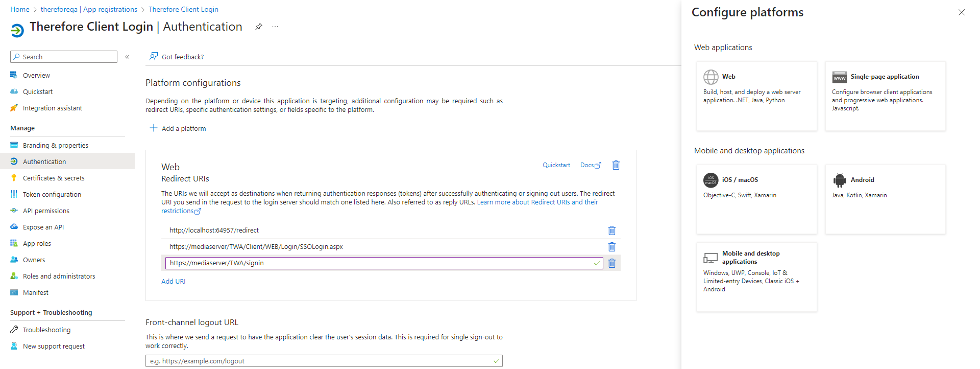Click the iOS / macOS round icon
The height and width of the screenshot is (369, 980).
pyautogui.click(x=711, y=180)
